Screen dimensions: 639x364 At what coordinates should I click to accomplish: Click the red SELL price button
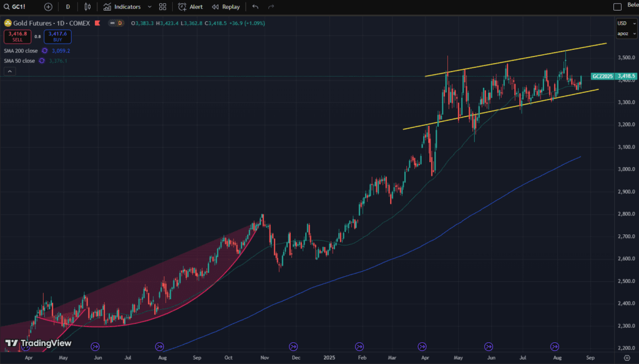(x=17, y=37)
